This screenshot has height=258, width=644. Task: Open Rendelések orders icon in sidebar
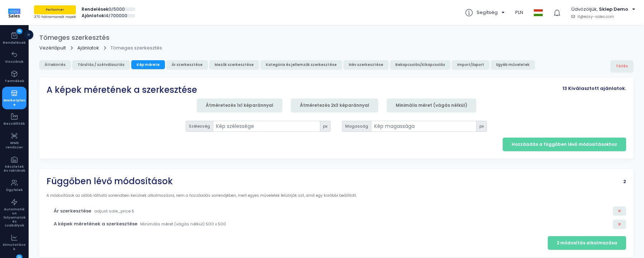pyautogui.click(x=14, y=35)
